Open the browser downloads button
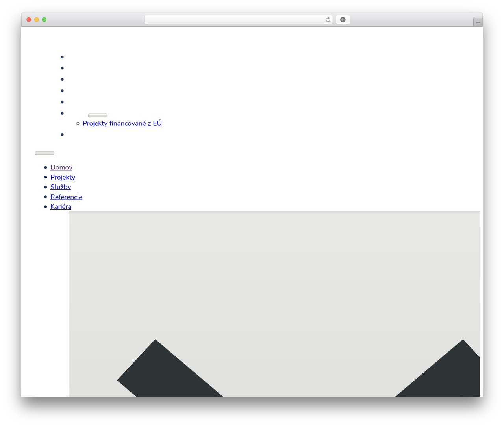The height and width of the screenshot is (427, 504). [x=343, y=20]
